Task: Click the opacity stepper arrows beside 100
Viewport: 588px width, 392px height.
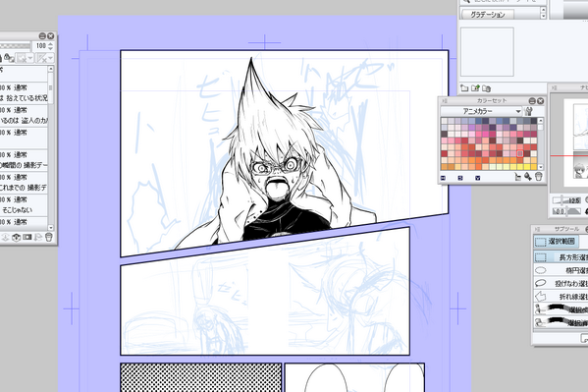Action: [x=51, y=46]
